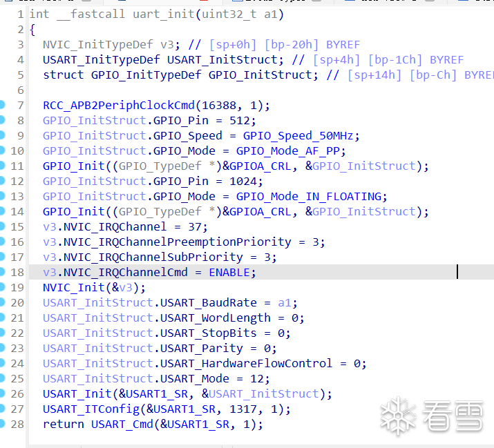Viewport: 494px width, 448px height.
Task: Toggle breakpoint dot beside line 26
Action: pyautogui.click(x=2, y=393)
